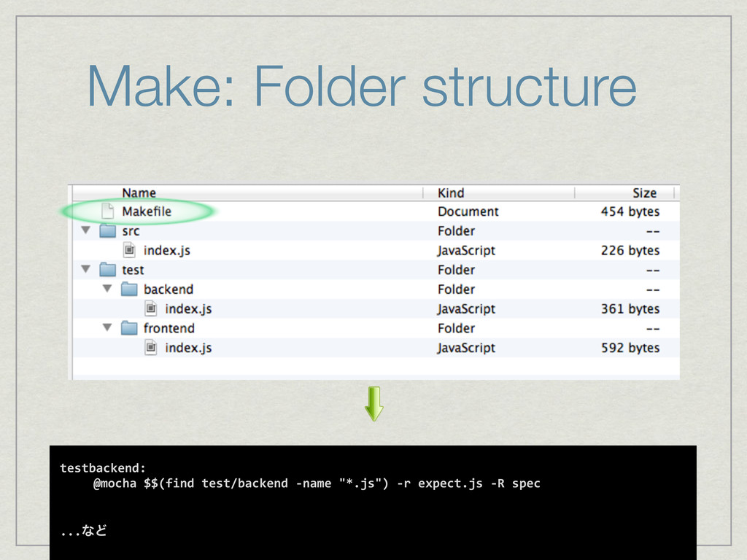Collapse the frontend folder disclosure triangle
The height and width of the screenshot is (560, 747).
tap(107, 327)
